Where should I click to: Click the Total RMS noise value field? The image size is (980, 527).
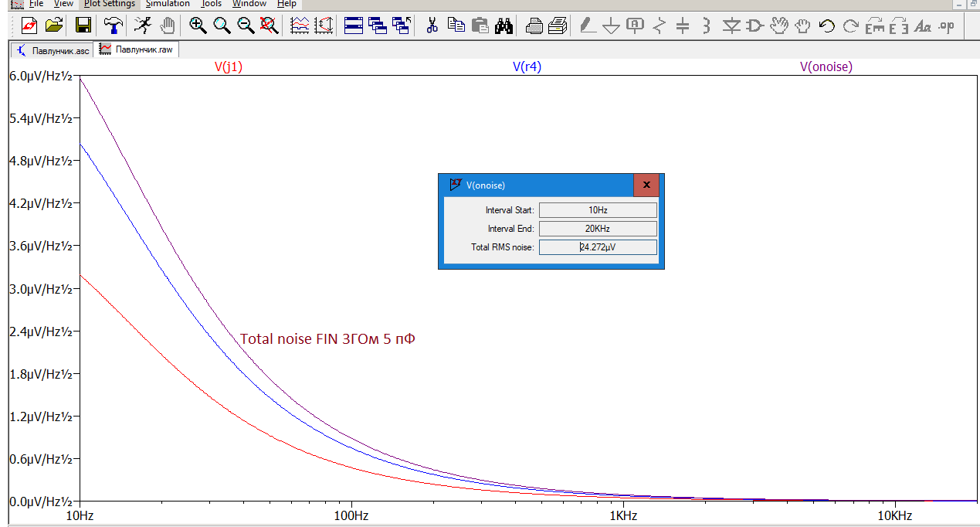point(598,247)
